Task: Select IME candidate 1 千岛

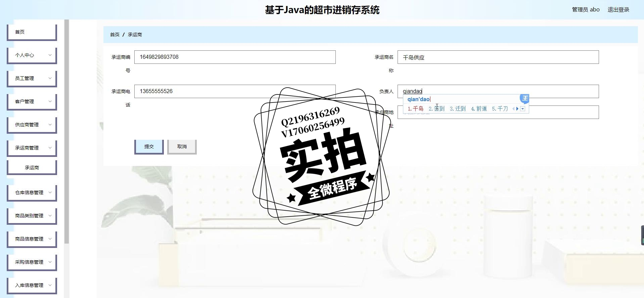Action: coord(416,109)
